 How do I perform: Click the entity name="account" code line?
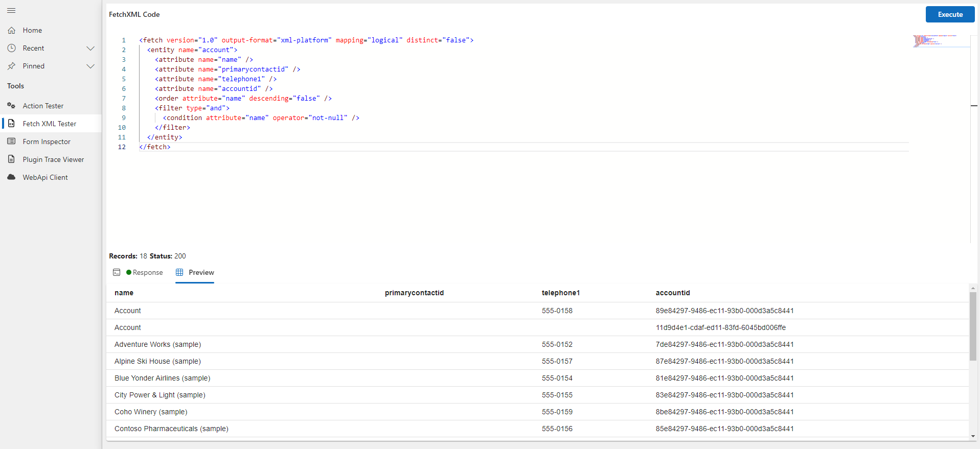(x=192, y=50)
